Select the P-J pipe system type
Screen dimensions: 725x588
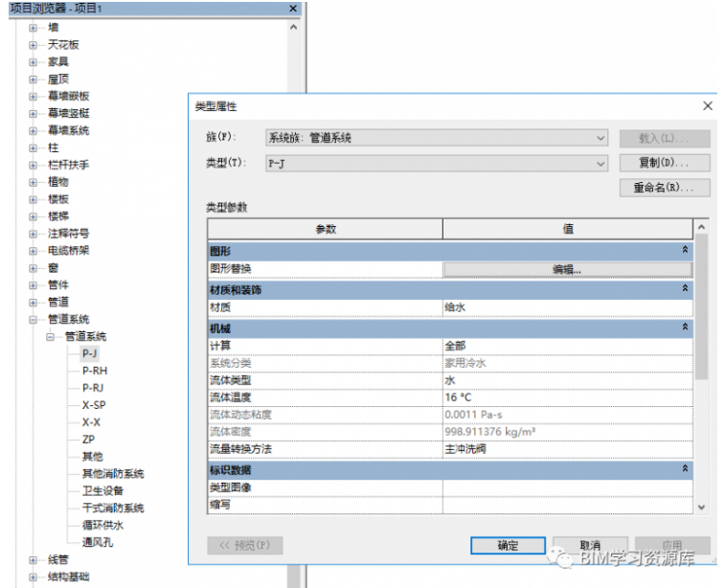pos(89,353)
